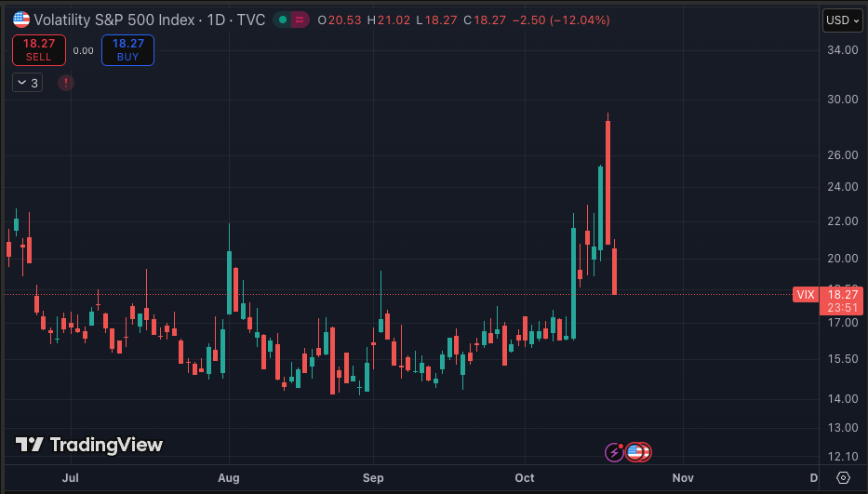This screenshot has height=494, width=868.
Task: Click the US flag symbol logo
Action: coord(20,20)
